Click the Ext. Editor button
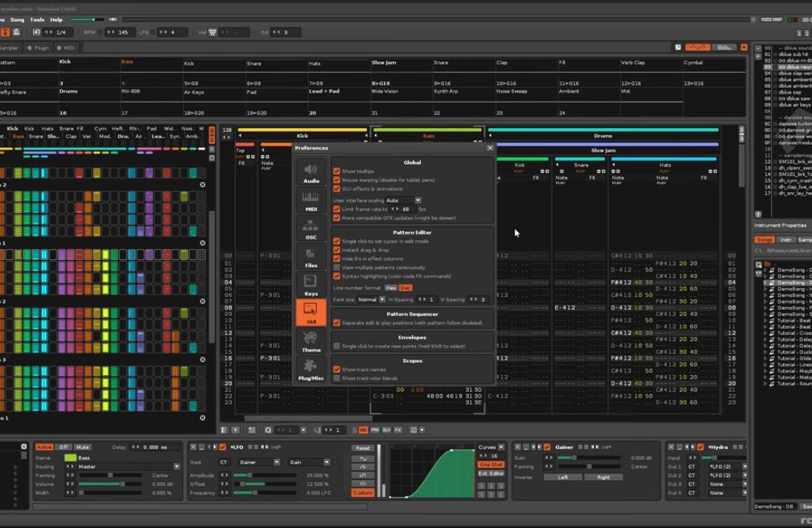812x528 pixels. click(491, 473)
